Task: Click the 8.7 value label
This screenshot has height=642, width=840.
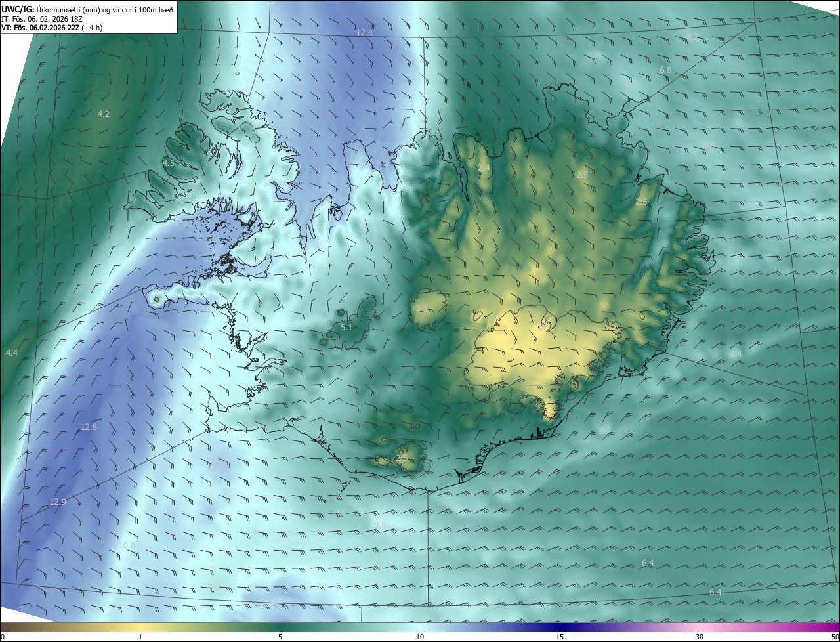Action: point(630,83)
